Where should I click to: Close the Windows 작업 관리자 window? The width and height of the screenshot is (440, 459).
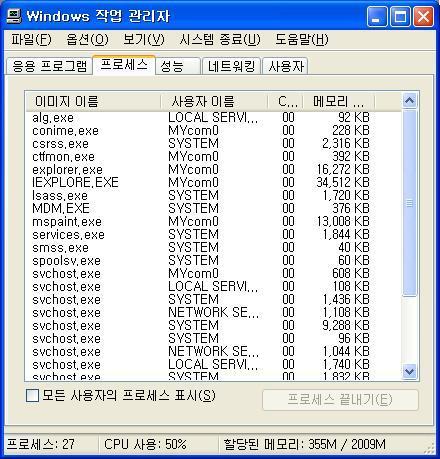tap(423, 16)
